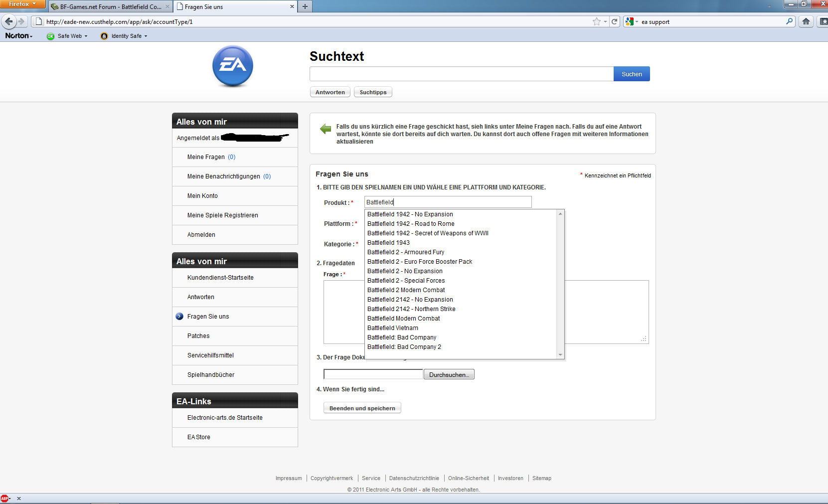Open Electronic-arts.de Startseite link

click(x=235, y=418)
